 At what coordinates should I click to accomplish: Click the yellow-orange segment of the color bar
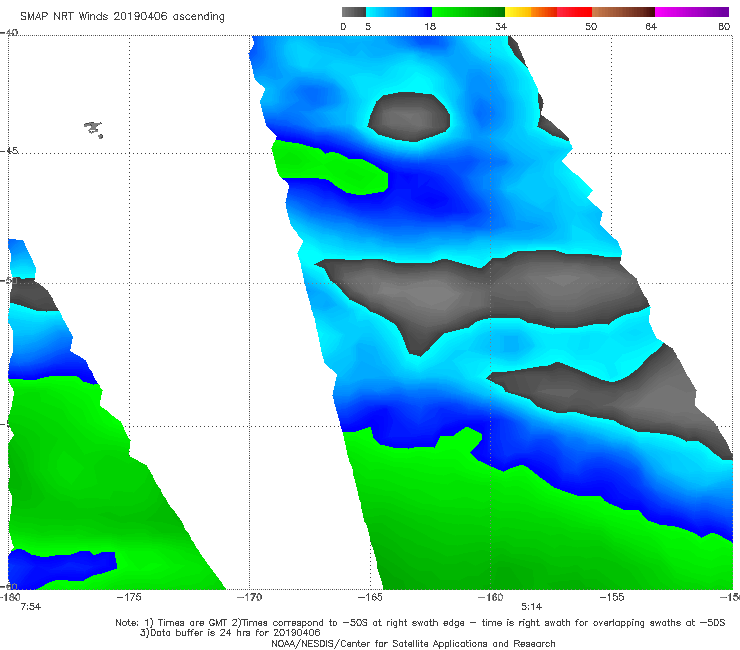click(531, 12)
